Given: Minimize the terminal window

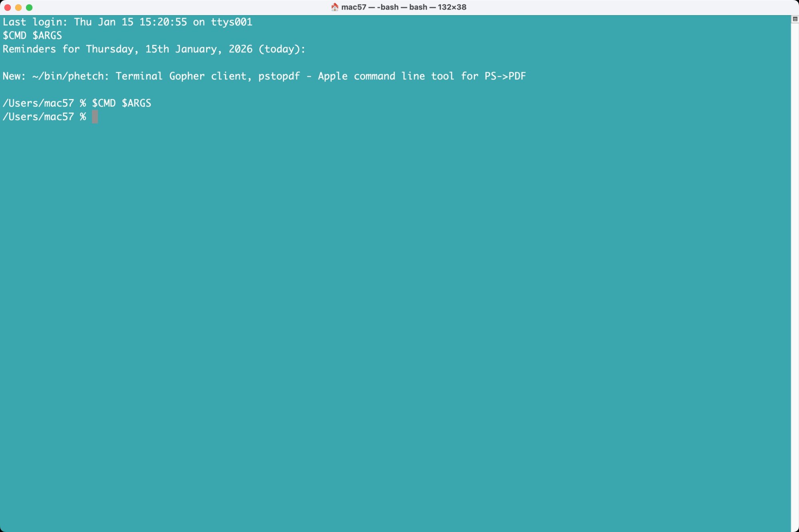Looking at the screenshot, I should pyautogui.click(x=19, y=7).
